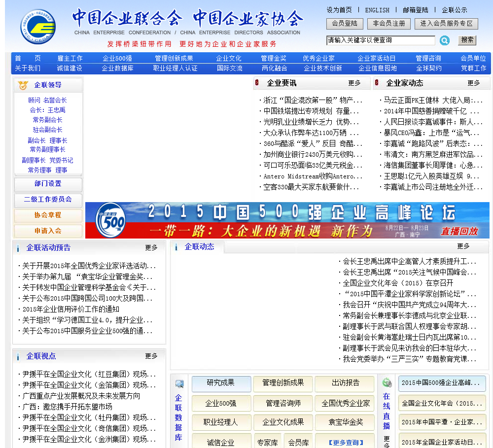Open the 邮箱登陆 link
Viewport: 493px width, 448px height.
pos(415,10)
